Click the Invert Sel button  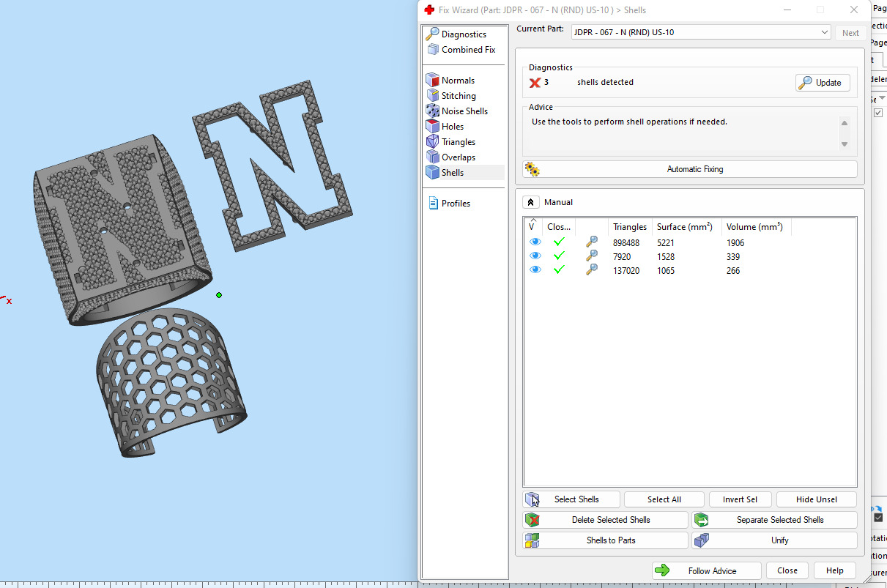click(741, 499)
